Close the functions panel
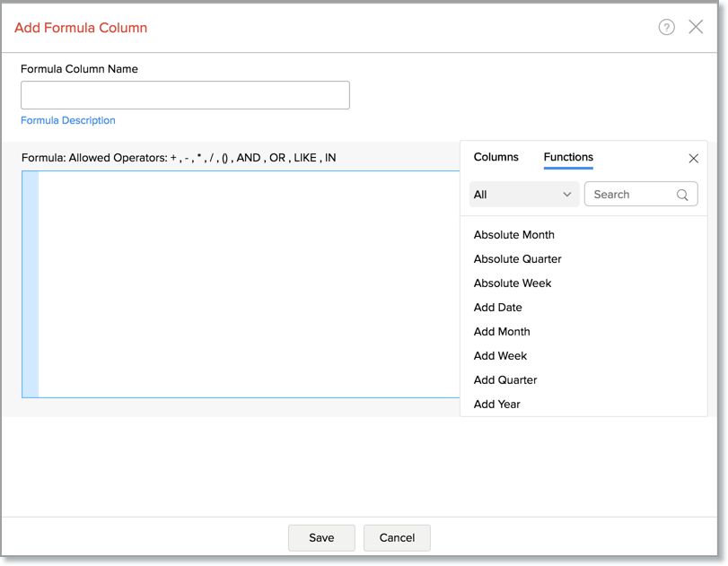Viewport: 728px width, 566px height. 693,159
